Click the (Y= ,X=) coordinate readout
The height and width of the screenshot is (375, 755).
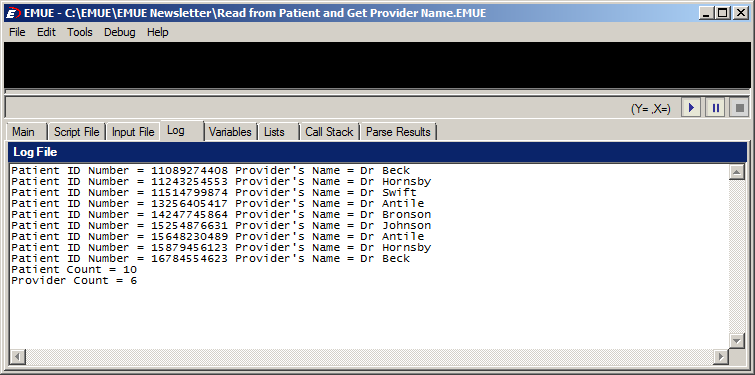point(651,109)
